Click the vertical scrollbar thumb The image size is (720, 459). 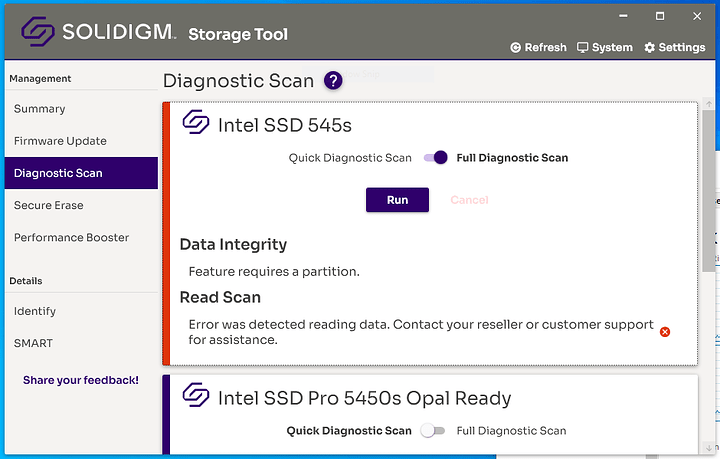pyautogui.click(x=709, y=191)
